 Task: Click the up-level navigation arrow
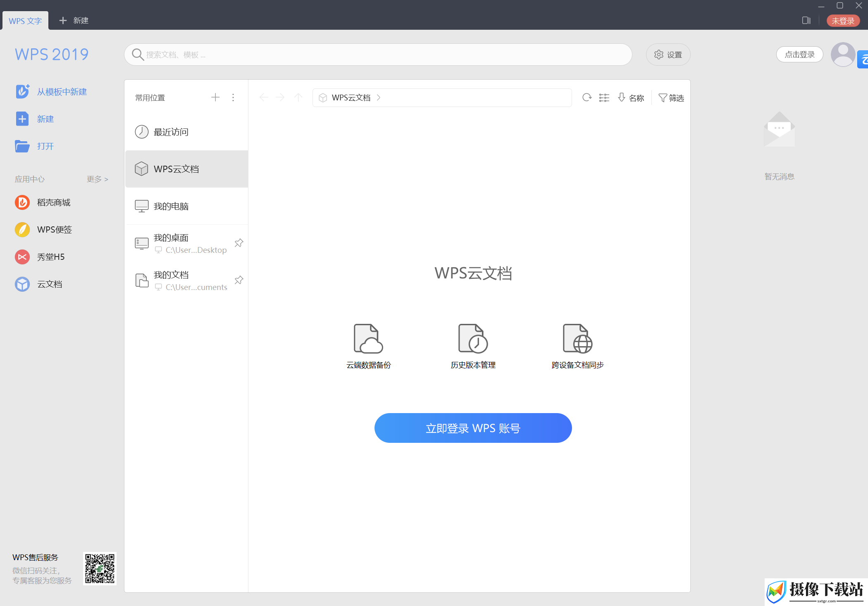tap(298, 97)
